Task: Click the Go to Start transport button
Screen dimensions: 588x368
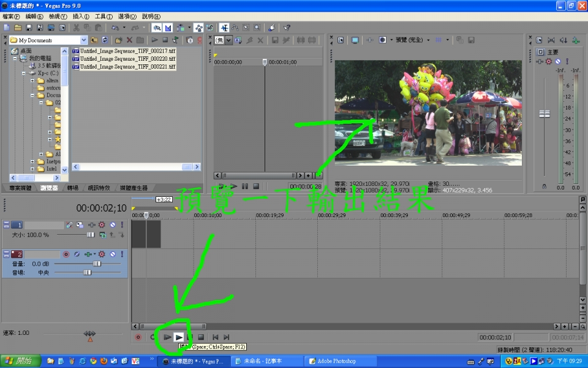Action: pos(215,337)
